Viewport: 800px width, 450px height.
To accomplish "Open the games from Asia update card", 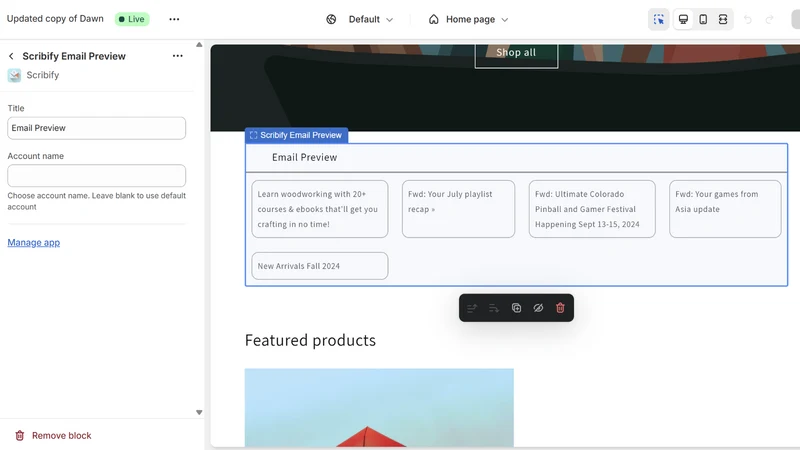I will pos(725,209).
